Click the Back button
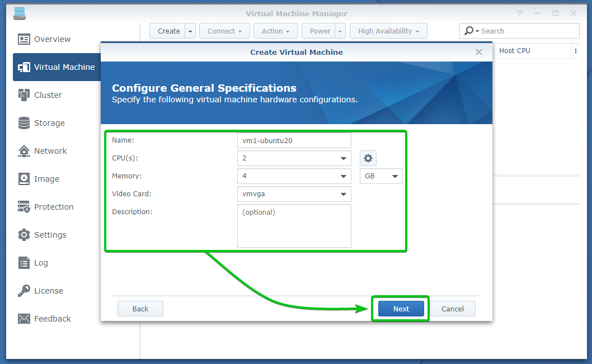 click(140, 309)
